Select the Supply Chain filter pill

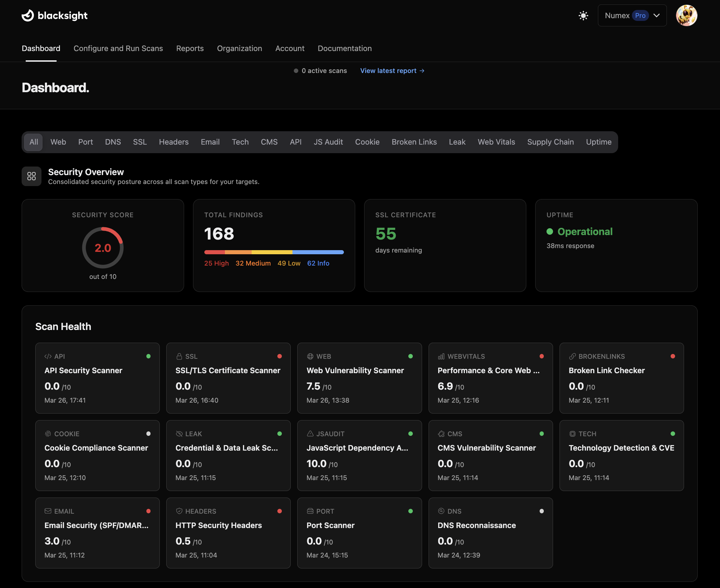[550, 142]
